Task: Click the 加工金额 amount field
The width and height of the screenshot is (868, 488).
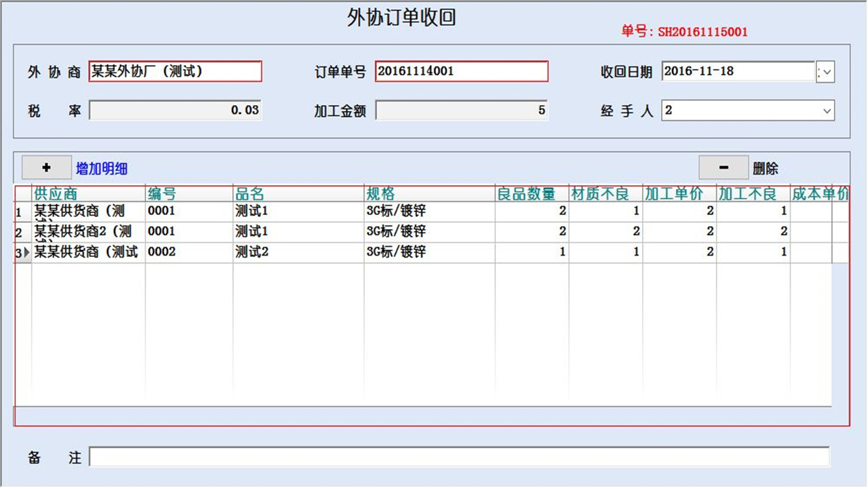Action: [462, 110]
